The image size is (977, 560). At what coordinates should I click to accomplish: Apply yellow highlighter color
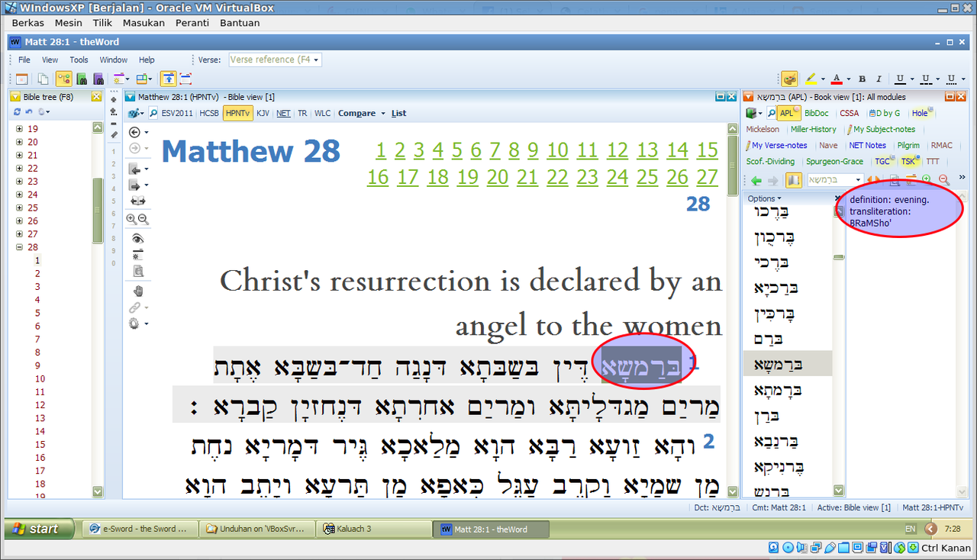811,79
